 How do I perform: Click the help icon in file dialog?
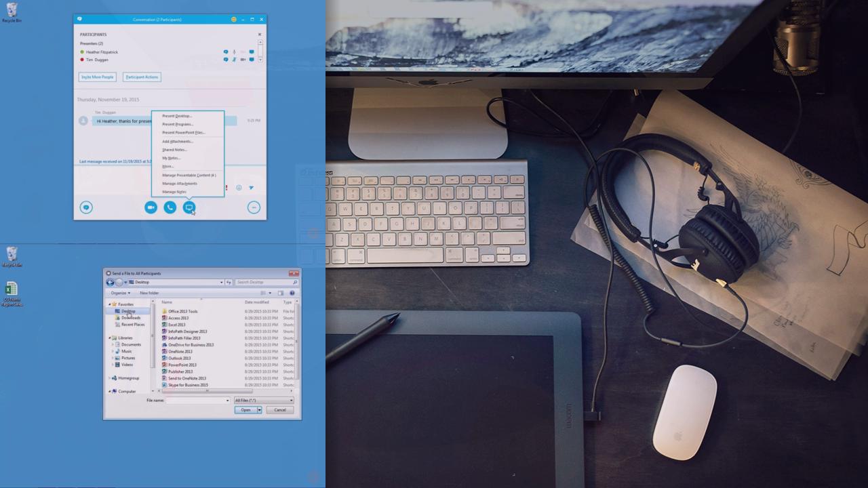click(x=292, y=293)
